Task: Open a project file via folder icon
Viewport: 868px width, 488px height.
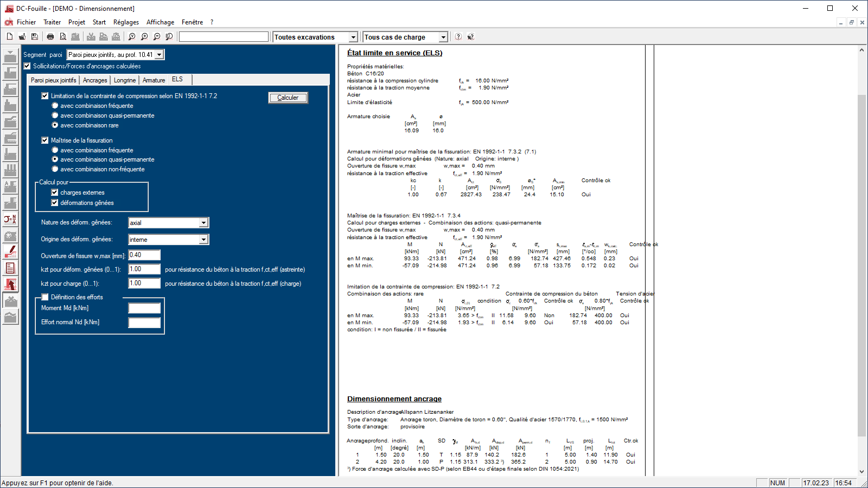Action: point(22,37)
